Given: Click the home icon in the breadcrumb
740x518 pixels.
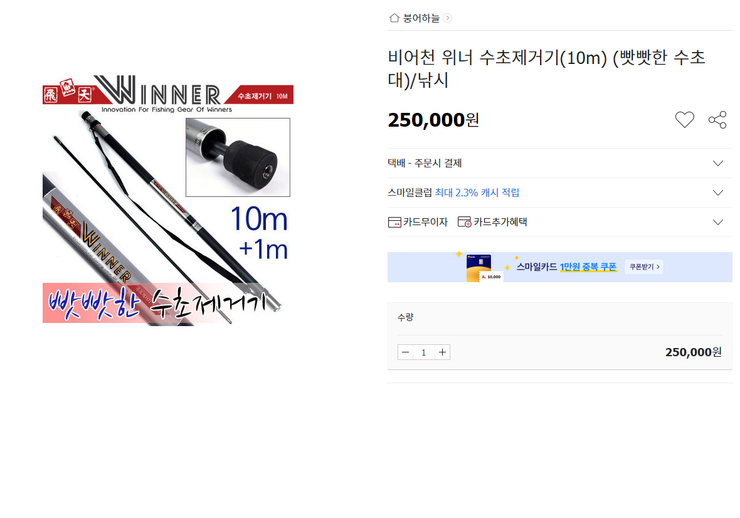Looking at the screenshot, I should pos(394,18).
